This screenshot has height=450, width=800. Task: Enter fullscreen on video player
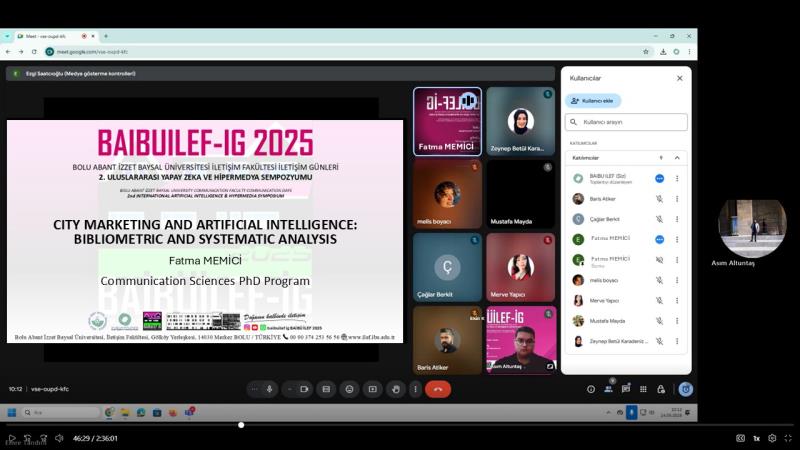pos(788,438)
